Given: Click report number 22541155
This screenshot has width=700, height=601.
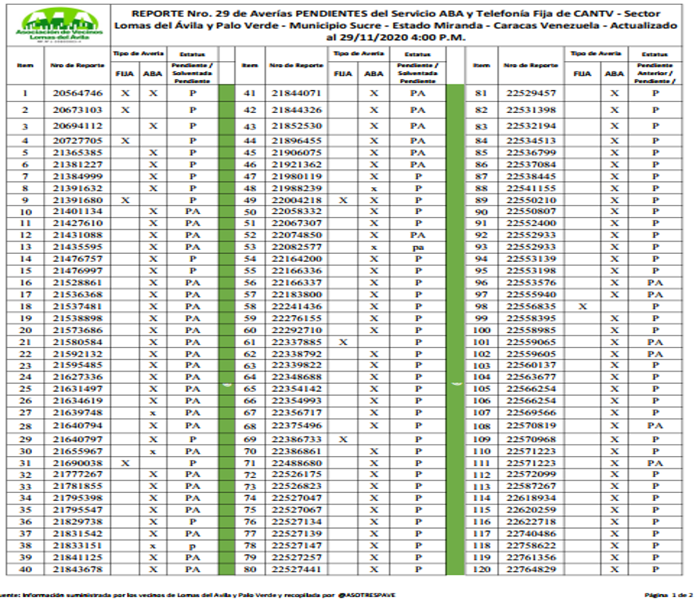Looking at the screenshot, I should point(531,188).
